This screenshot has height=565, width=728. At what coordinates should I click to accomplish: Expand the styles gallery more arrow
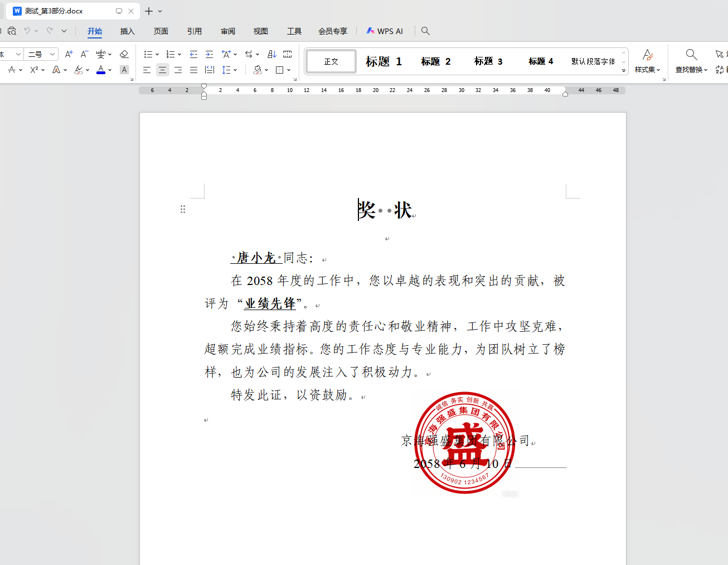[x=624, y=70]
